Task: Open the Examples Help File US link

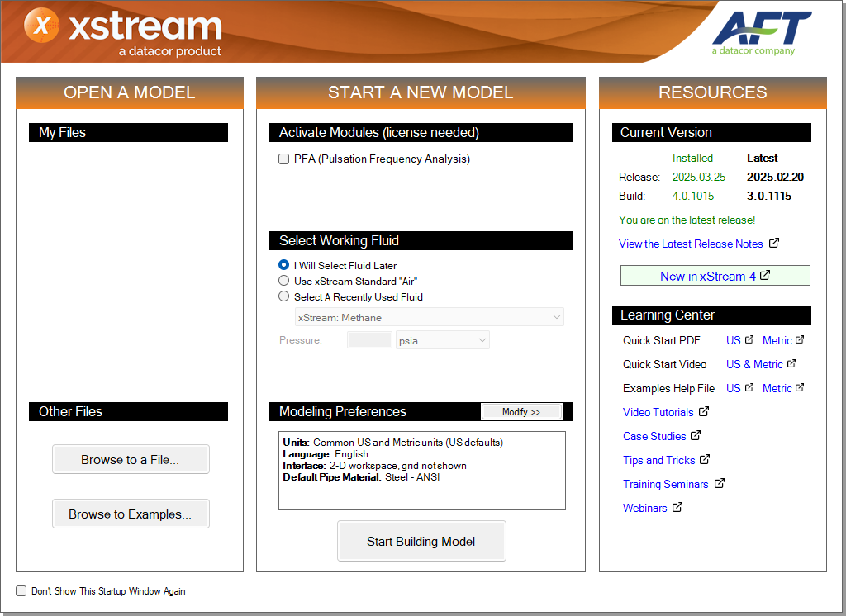Action: tap(734, 388)
